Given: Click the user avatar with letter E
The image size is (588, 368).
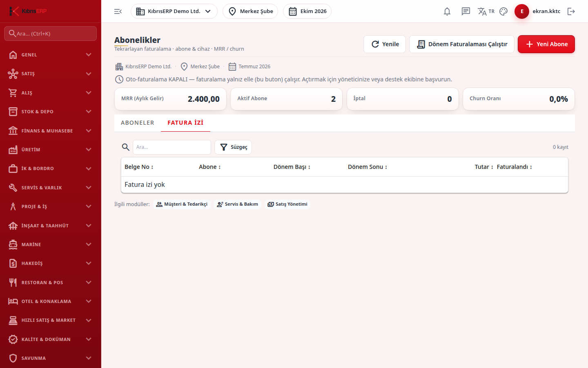Looking at the screenshot, I should (x=522, y=11).
